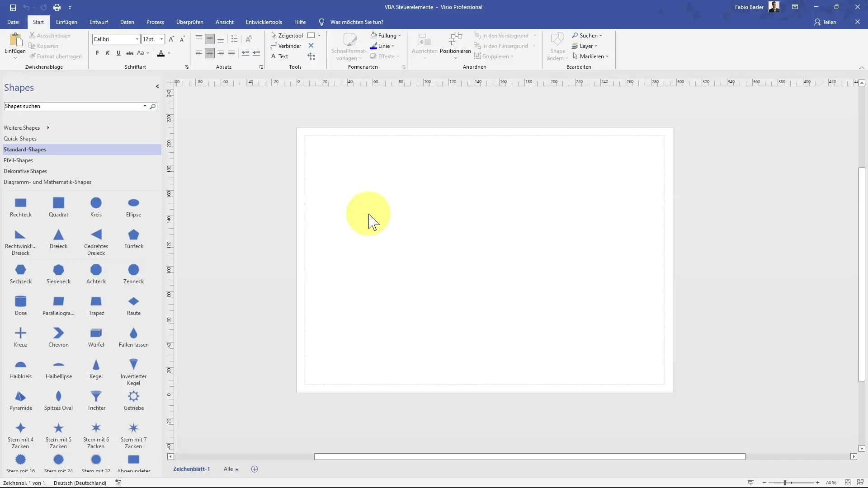Toggle right text alignment

(221, 53)
